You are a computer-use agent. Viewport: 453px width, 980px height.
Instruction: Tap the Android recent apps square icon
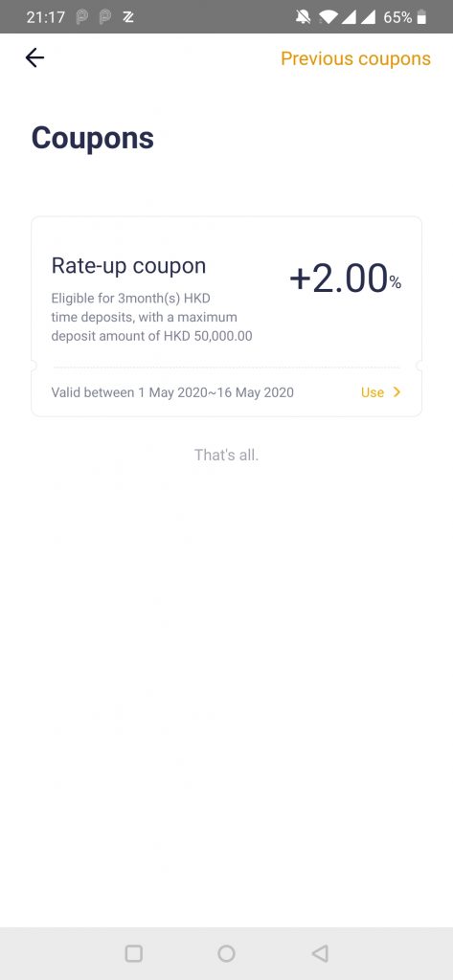click(x=134, y=953)
